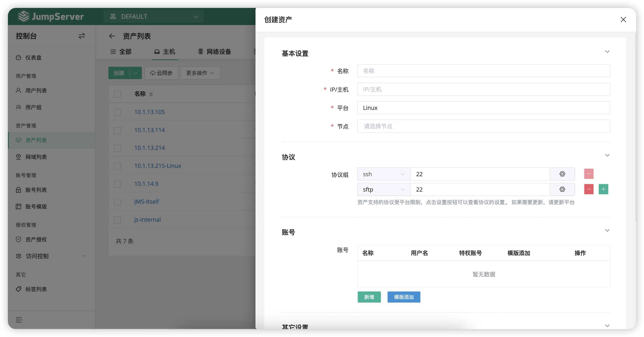Click into the IP/主机 input field
The image size is (644, 337).
(x=483, y=89)
